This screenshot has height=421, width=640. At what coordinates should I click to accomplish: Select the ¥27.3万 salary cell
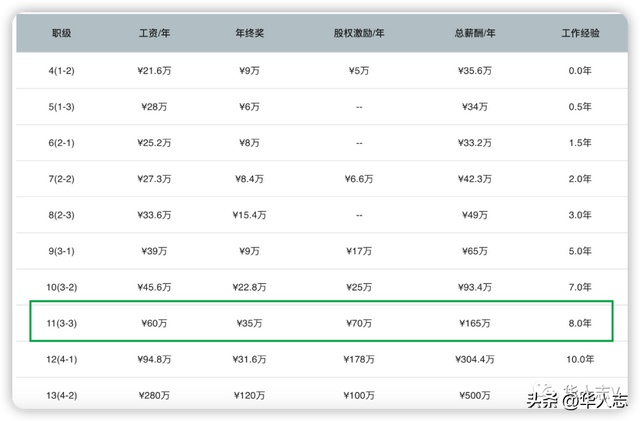click(x=154, y=179)
